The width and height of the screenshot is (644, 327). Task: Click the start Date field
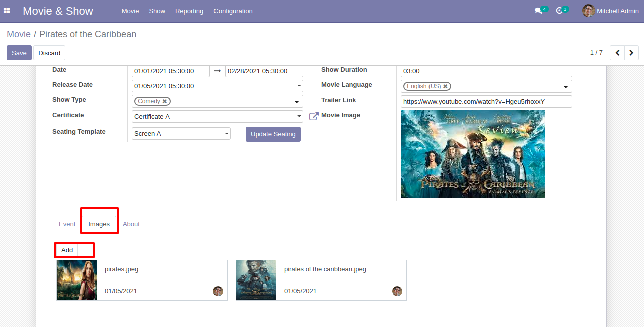tap(171, 71)
